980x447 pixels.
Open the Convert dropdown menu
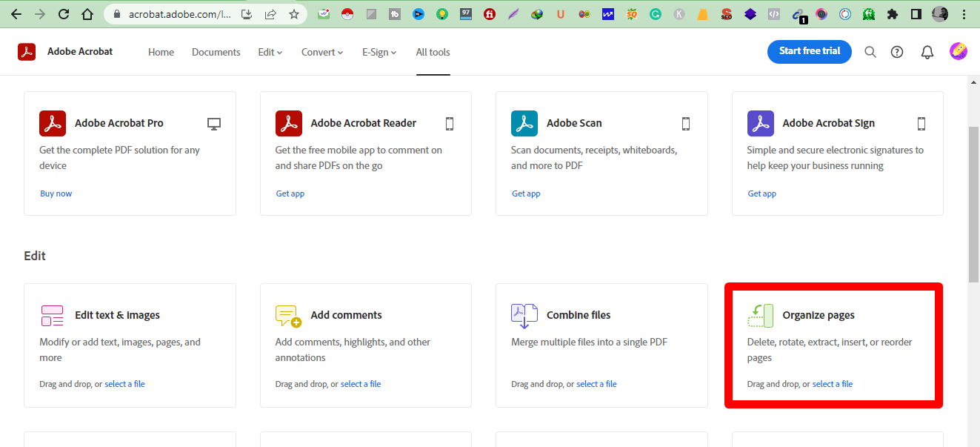tap(321, 51)
